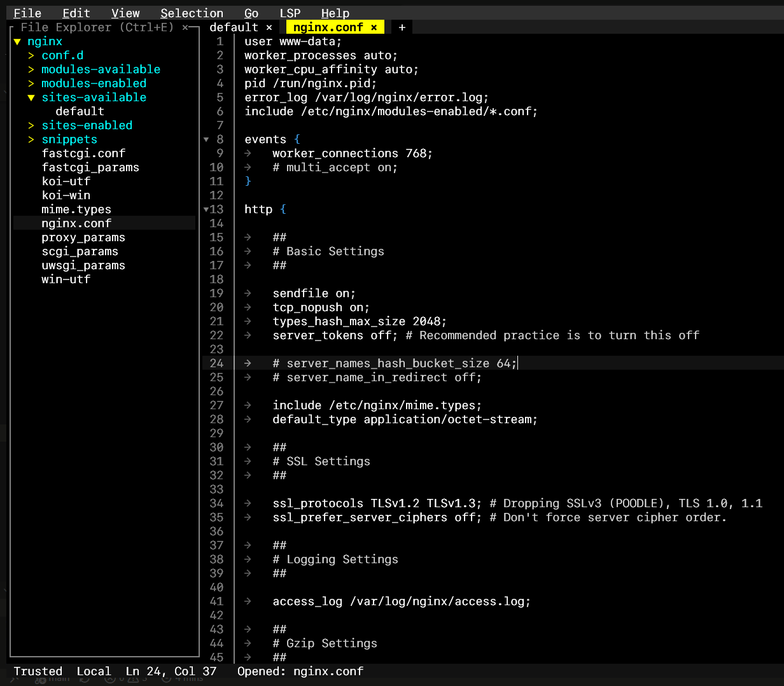The width and height of the screenshot is (784, 686).
Task: Click the nginx folder label
Action: pyautogui.click(x=45, y=41)
